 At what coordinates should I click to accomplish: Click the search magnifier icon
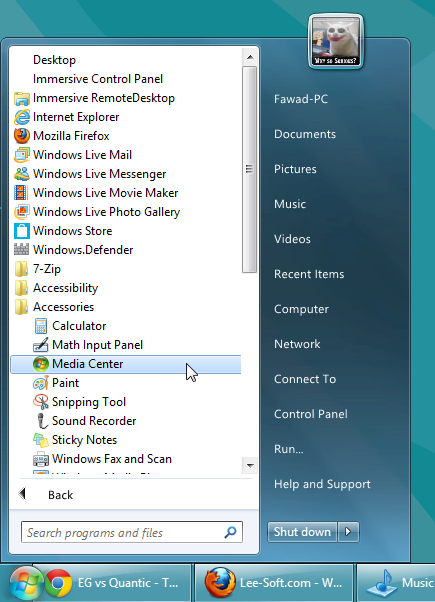230,532
